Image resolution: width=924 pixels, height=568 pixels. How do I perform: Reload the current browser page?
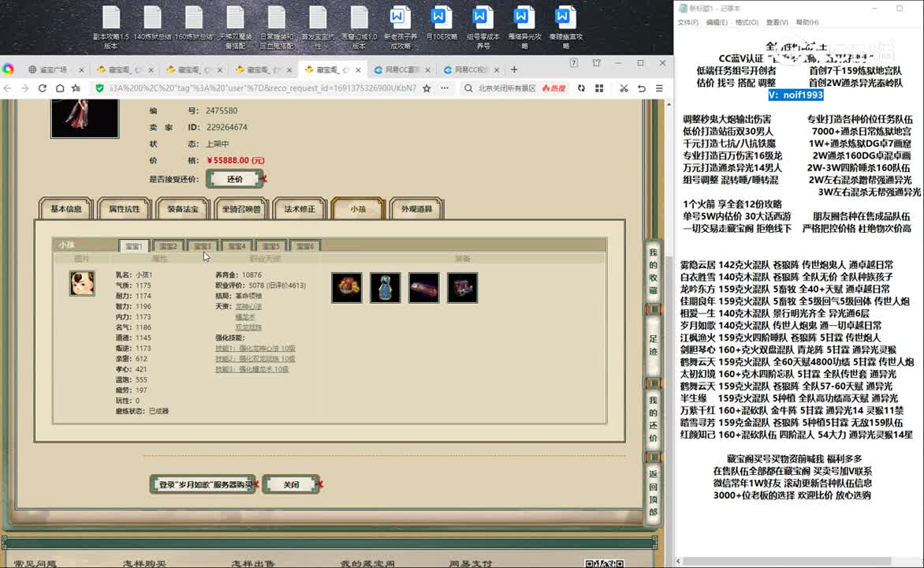[43, 88]
